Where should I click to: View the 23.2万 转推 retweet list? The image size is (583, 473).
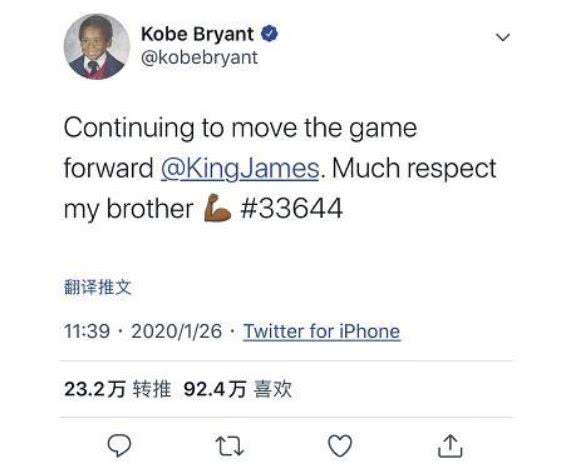pos(117,389)
